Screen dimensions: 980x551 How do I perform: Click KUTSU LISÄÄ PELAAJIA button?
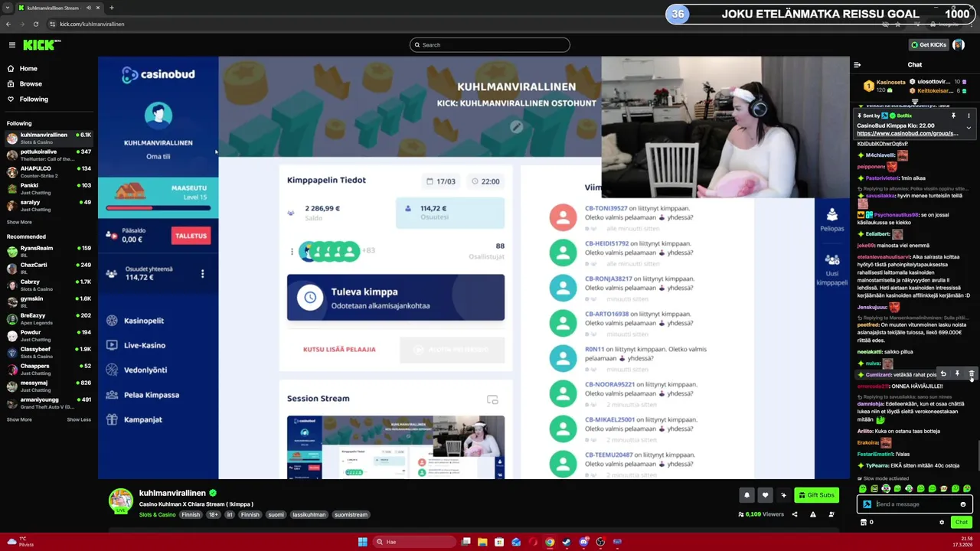(x=339, y=349)
